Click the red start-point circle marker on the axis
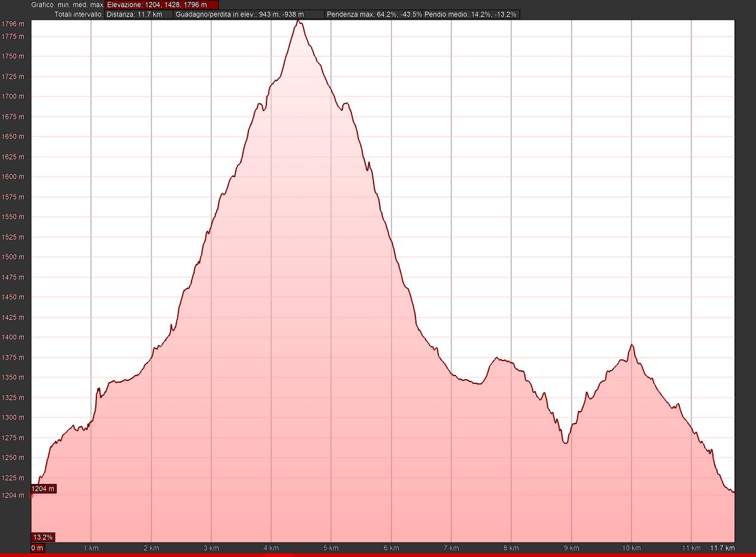The width and height of the screenshot is (756, 557). coord(32,495)
